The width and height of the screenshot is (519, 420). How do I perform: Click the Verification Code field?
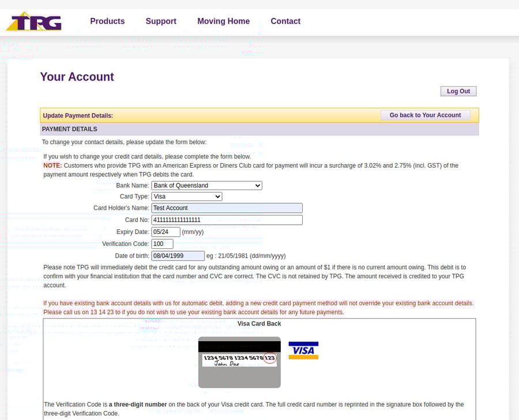162,244
